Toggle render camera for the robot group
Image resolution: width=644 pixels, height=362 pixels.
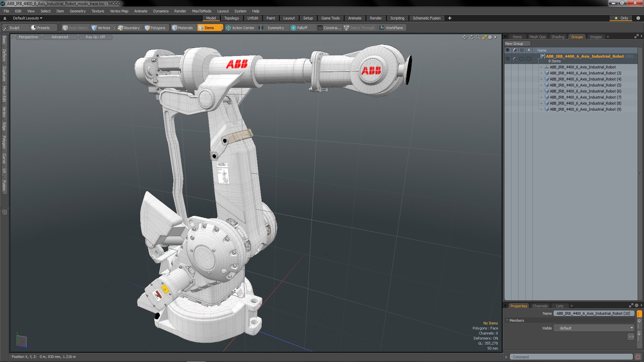[x=515, y=59]
